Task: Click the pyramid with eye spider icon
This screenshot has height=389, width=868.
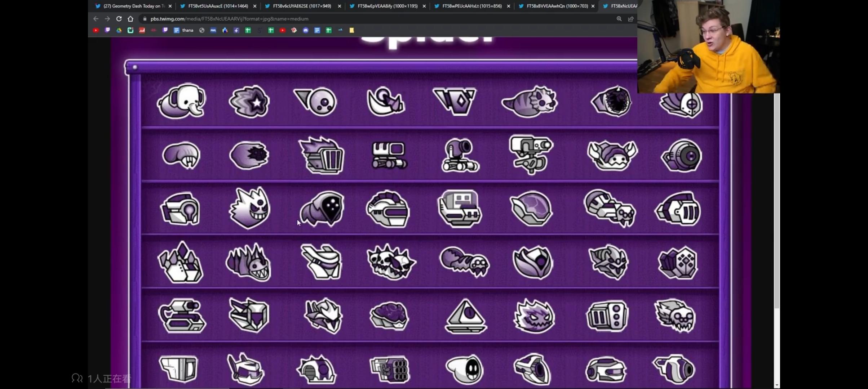Action: [466, 316]
